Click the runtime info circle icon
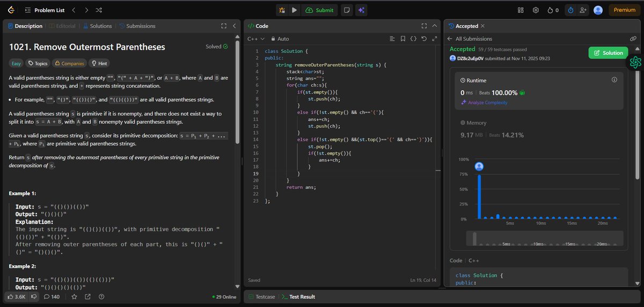644x307 pixels. (x=614, y=79)
